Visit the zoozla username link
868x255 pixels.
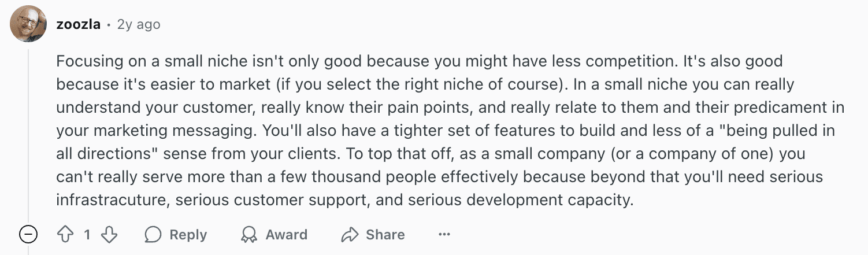point(79,25)
